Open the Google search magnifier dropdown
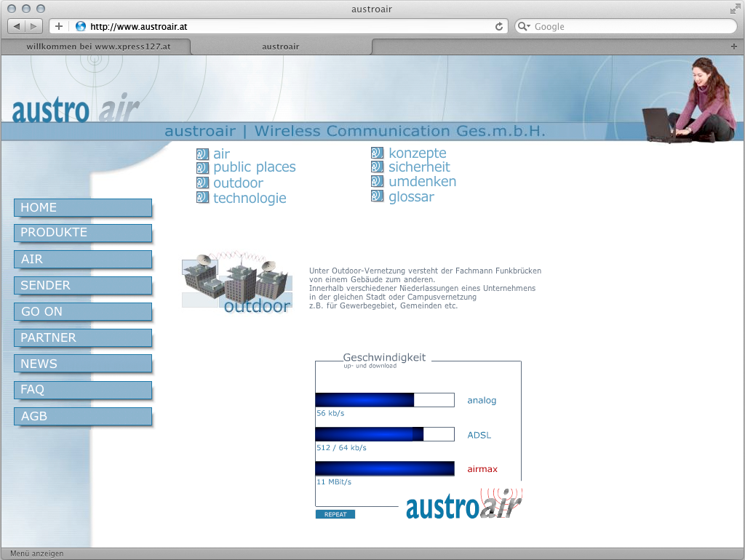The image size is (745, 560). click(524, 26)
